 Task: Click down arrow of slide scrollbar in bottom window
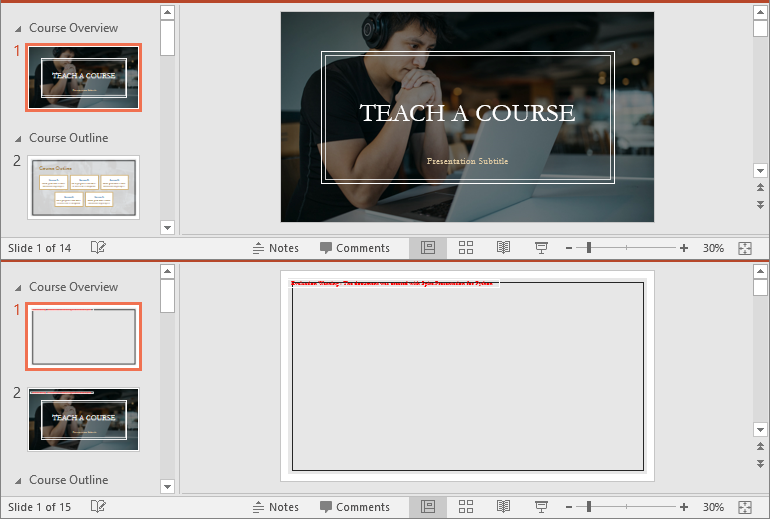pos(760,429)
